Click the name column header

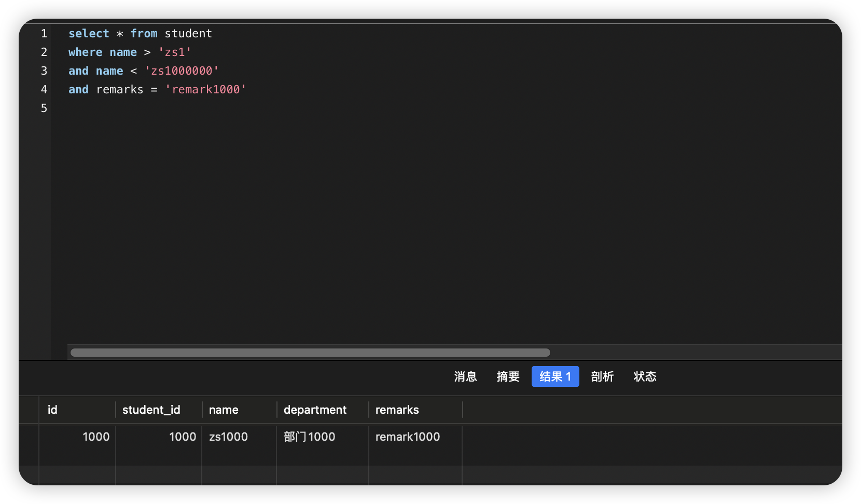(239, 410)
